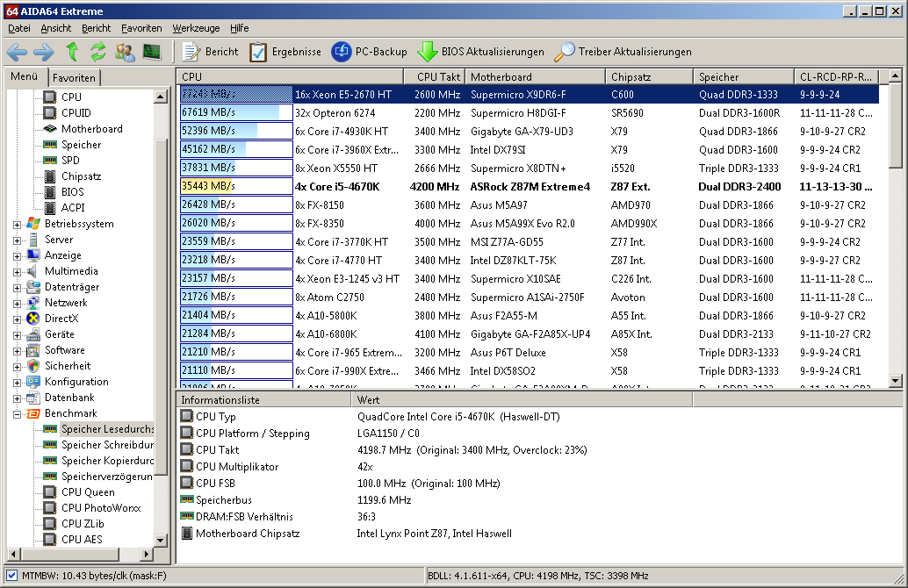This screenshot has width=908, height=588.
Task: Select the 8x FX-8350 result row
Action: coord(530,224)
